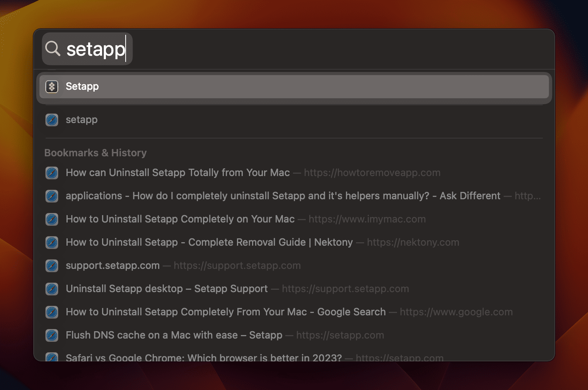Click Safari icon for Google Search result

tap(52, 312)
